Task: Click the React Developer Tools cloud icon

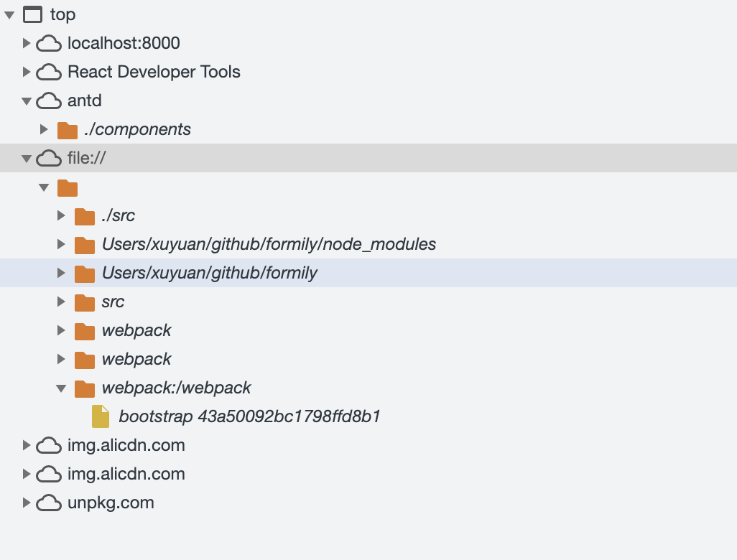Action: 49,73
